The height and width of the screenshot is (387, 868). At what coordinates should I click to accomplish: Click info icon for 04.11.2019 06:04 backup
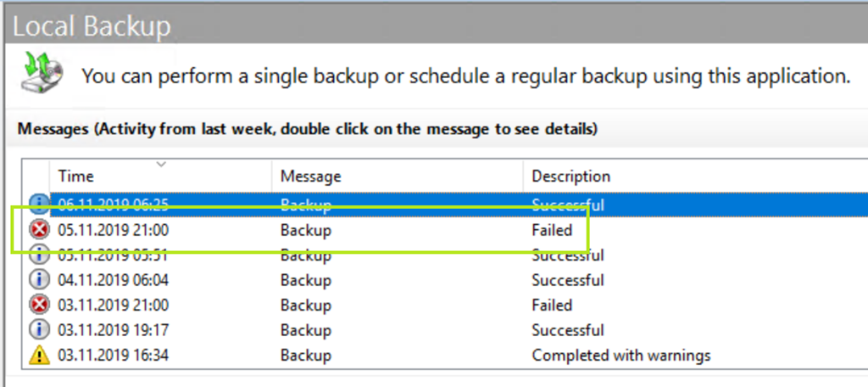pos(39,280)
